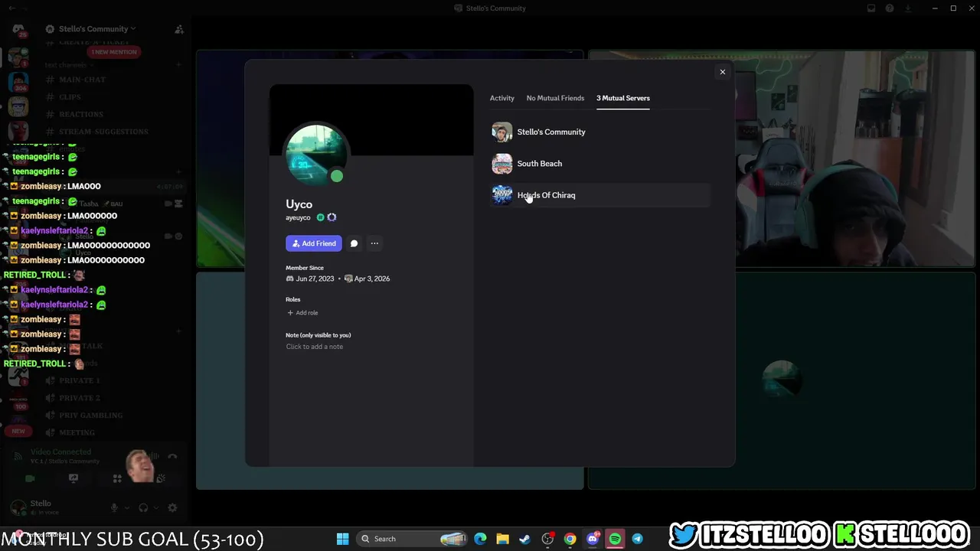Open Hoods Of Chiraq mutual server
This screenshot has height=551, width=980.
tap(600, 195)
